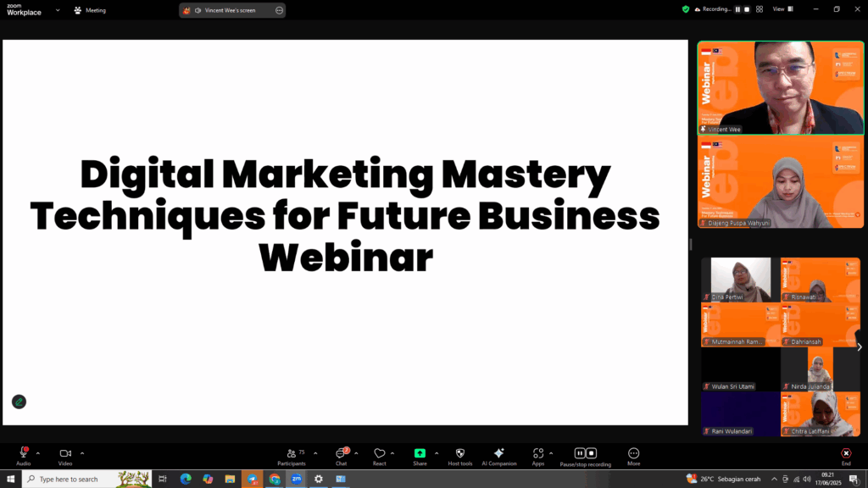Mute or unmute the Audio microphone
Screen dimensions: 868x488
point(23,453)
